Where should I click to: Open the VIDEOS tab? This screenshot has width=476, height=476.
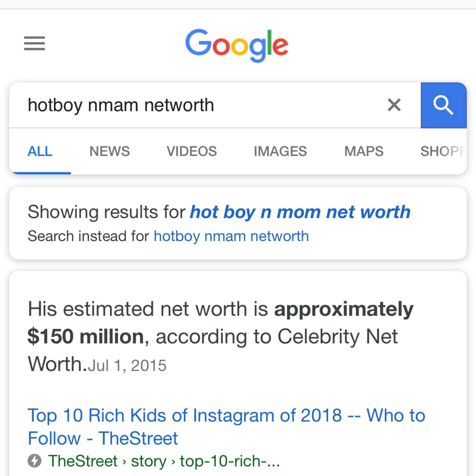coord(192,151)
